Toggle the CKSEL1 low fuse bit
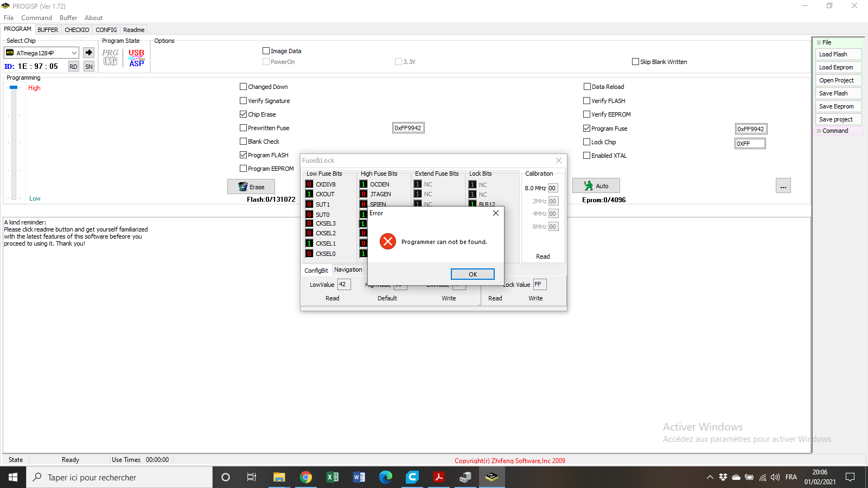Viewport: 868px width, 488px height. pyautogui.click(x=309, y=243)
